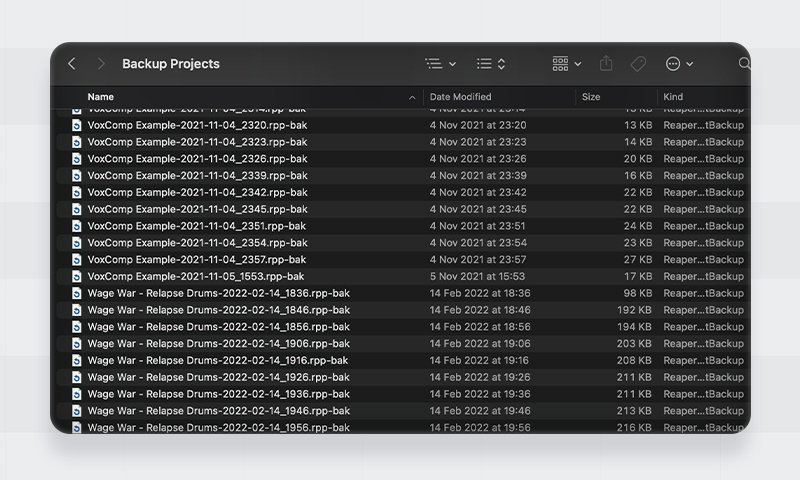The width and height of the screenshot is (800, 480).
Task: Select file icon of Relapse Drums-2022-02-14_1856
Action: (x=77, y=327)
